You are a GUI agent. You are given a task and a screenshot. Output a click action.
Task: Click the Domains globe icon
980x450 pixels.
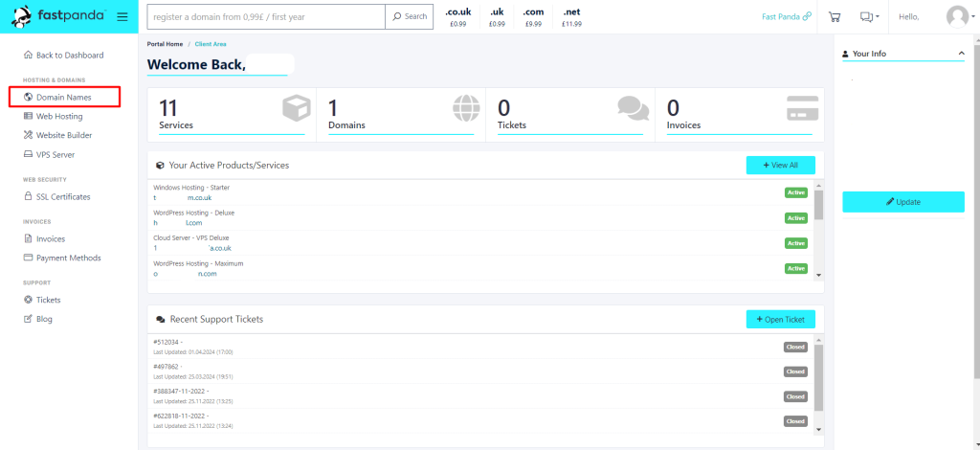(466, 108)
